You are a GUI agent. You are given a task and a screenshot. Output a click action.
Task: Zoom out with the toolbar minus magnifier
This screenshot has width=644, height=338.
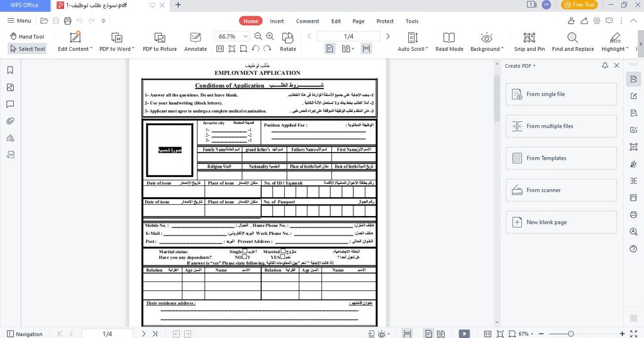pyautogui.click(x=258, y=36)
